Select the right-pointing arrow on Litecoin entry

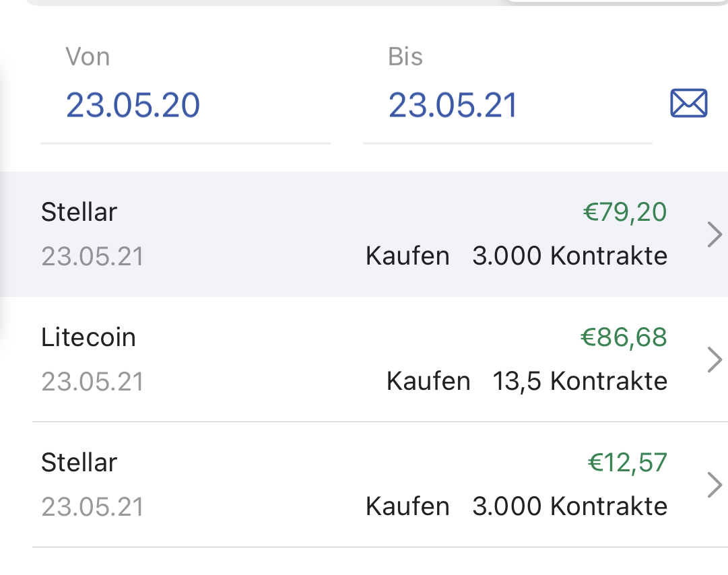click(x=714, y=360)
